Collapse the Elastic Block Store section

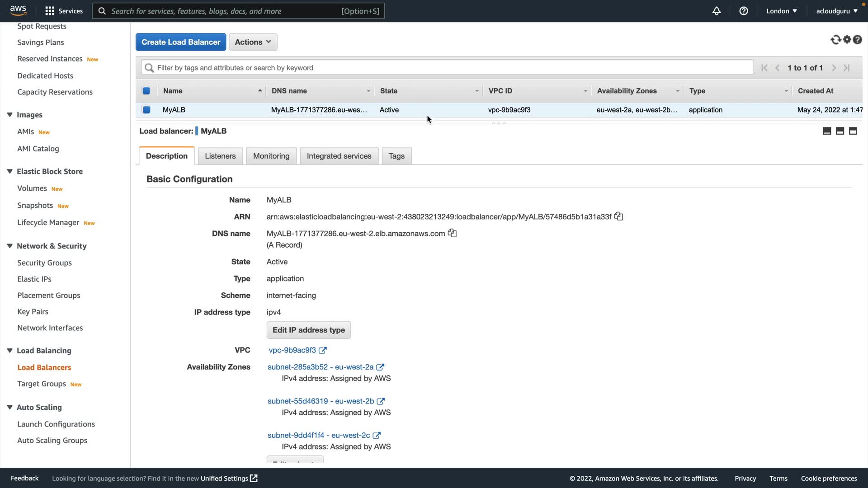coord(10,171)
